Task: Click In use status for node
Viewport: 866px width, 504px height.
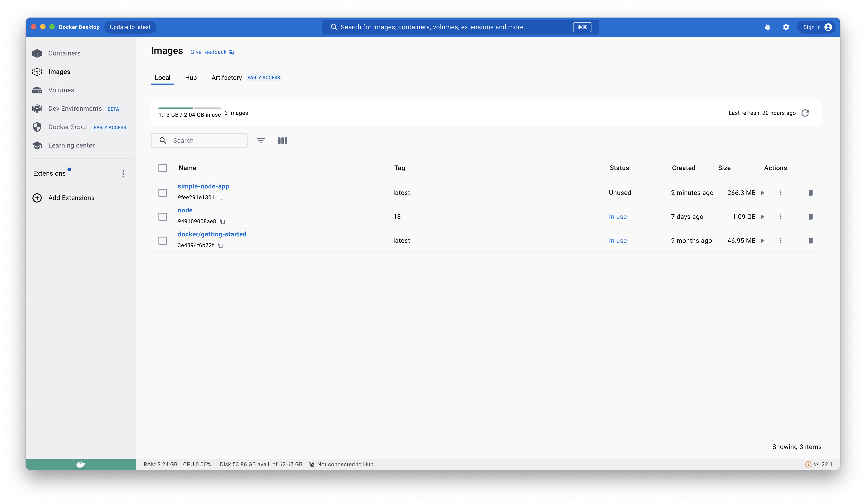Action: [617, 217]
